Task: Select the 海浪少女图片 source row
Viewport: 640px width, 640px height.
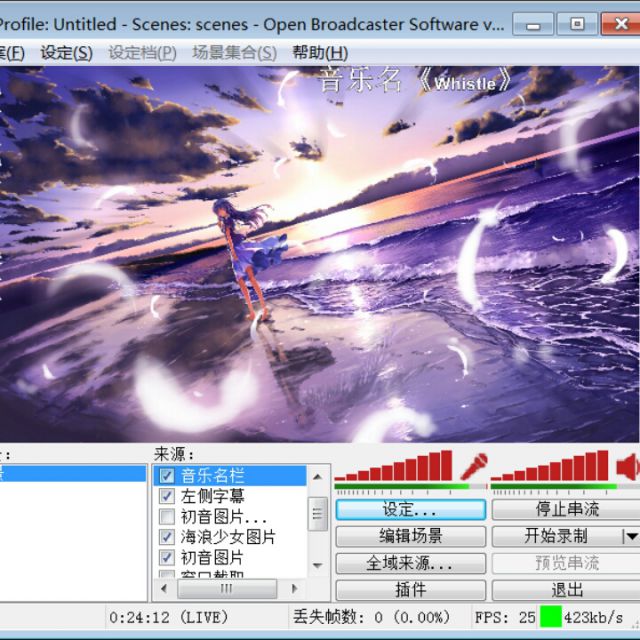Action: point(230,537)
